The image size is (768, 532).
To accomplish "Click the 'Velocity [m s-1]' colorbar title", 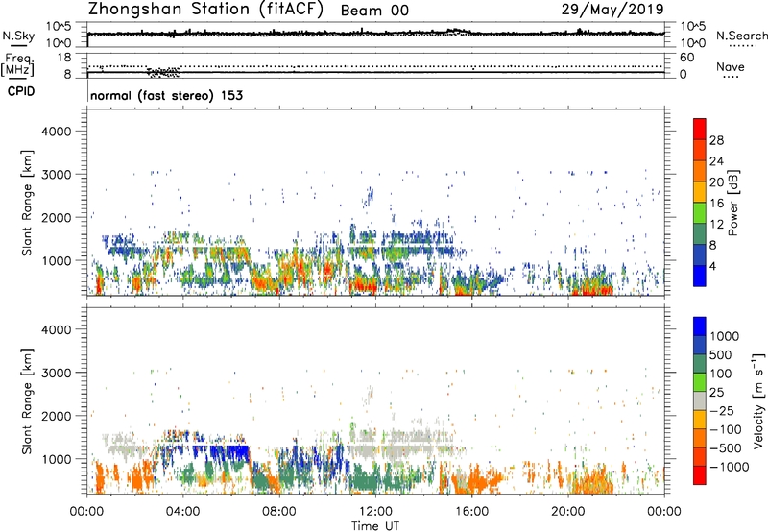I will (x=758, y=400).
